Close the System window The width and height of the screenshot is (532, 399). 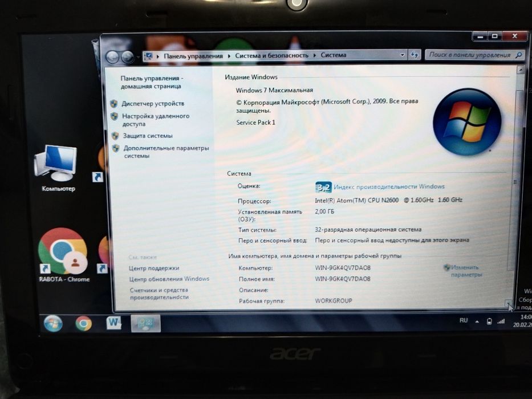point(515,36)
